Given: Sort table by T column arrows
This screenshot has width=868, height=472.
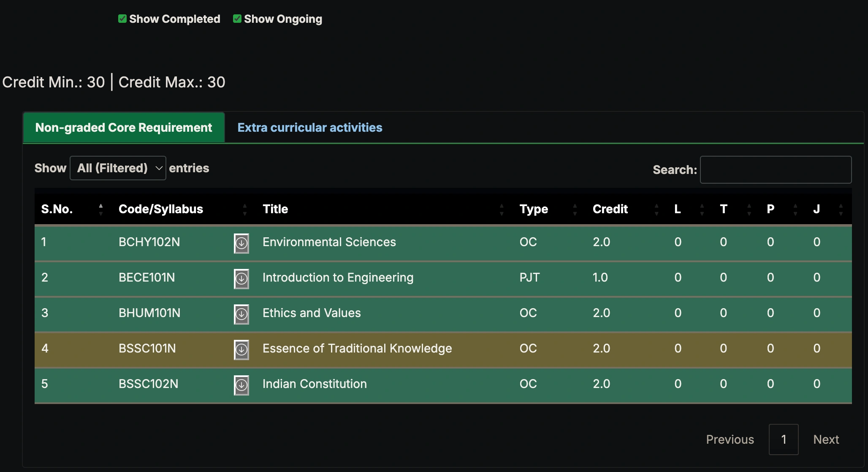Looking at the screenshot, I should tap(749, 209).
